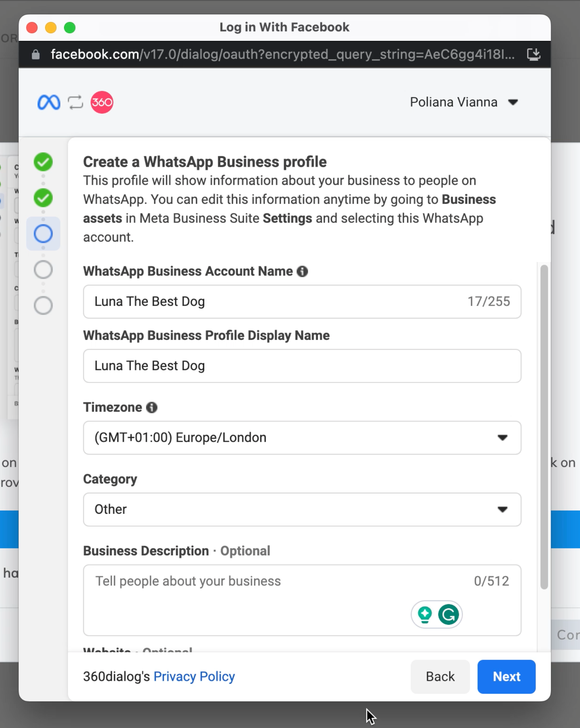Show info tooltip for Timezone

152,407
